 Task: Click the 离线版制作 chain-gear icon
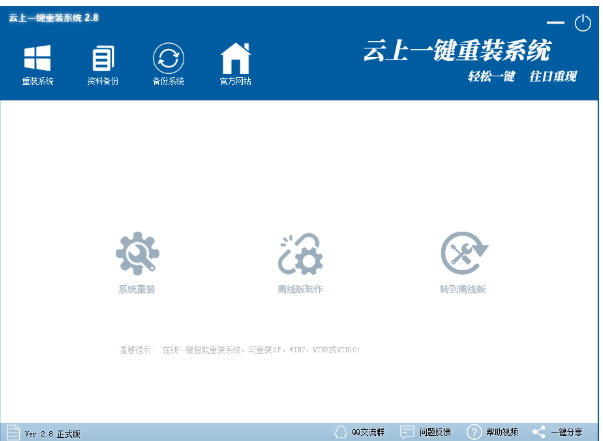point(299,254)
